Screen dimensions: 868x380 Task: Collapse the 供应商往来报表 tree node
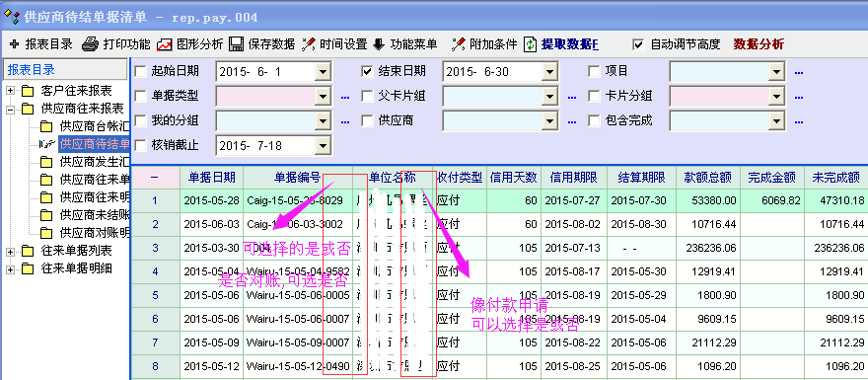tap(11, 109)
